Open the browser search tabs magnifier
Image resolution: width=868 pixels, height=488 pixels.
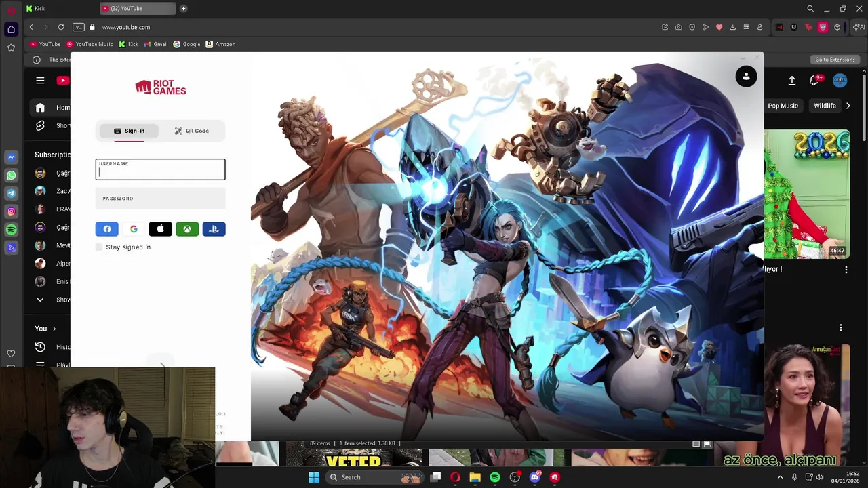tap(810, 9)
